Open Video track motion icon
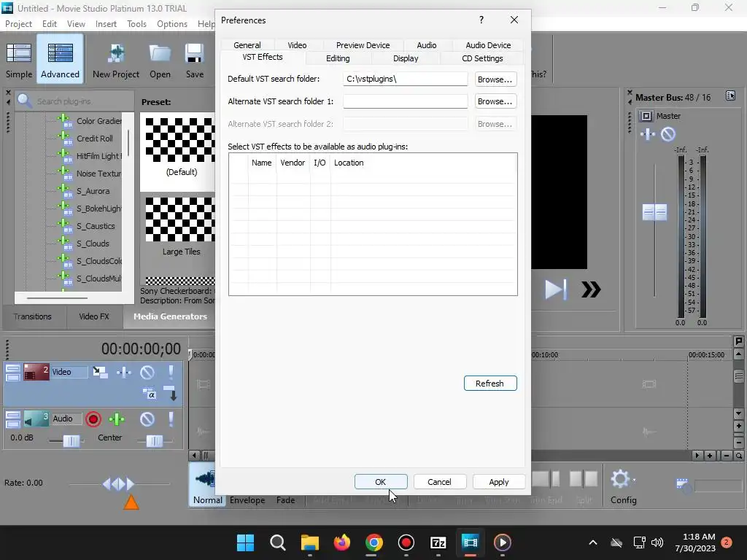747x560 pixels. point(100,372)
